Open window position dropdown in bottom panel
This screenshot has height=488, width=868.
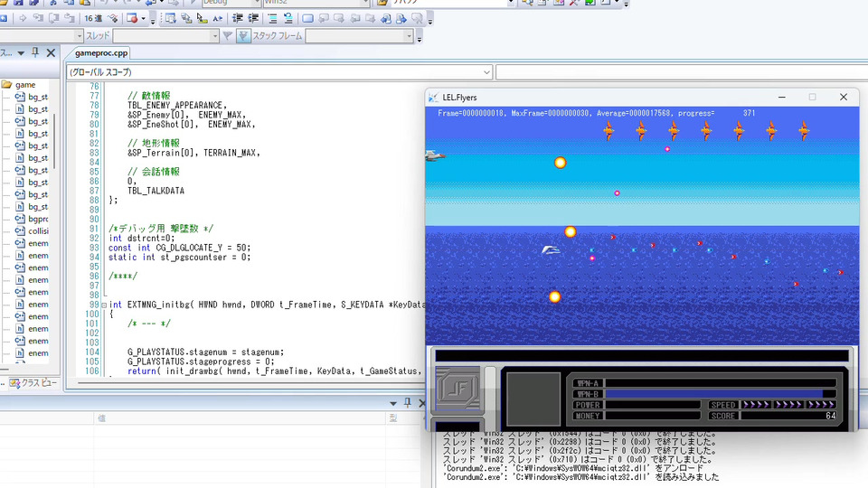393,403
